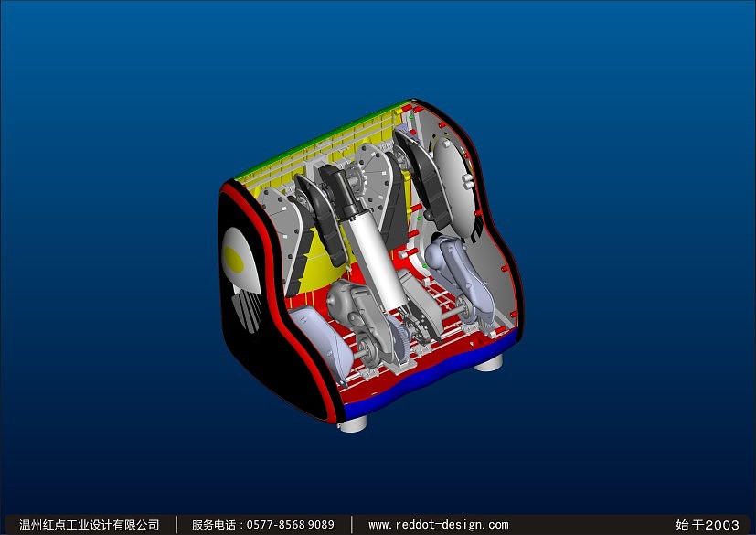Click the 3D massager model cutaway
Image resolution: width=756 pixels, height=535 pixels.
click(x=370, y=265)
